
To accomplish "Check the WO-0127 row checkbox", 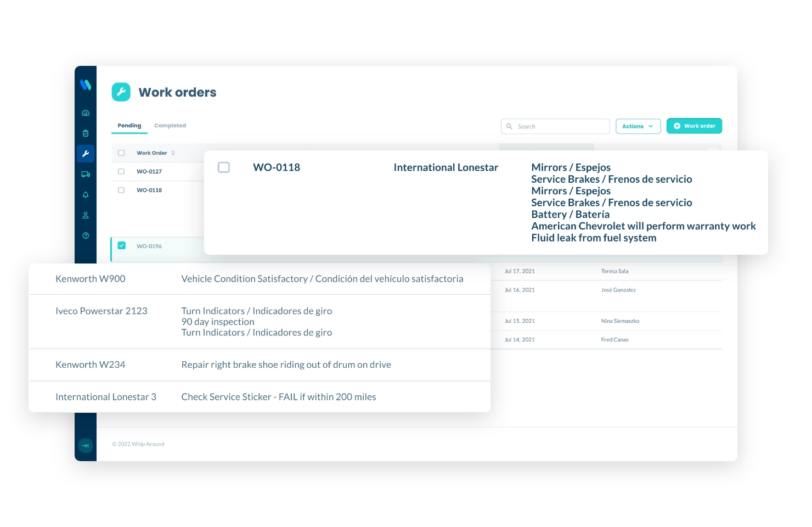I will pos(121,171).
